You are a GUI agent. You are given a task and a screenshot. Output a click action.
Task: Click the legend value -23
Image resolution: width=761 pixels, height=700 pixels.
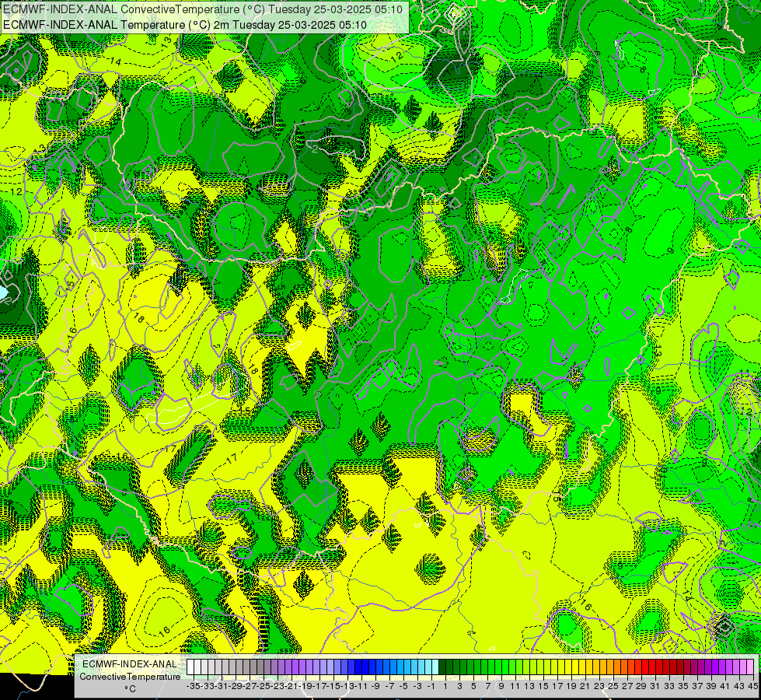point(278,686)
